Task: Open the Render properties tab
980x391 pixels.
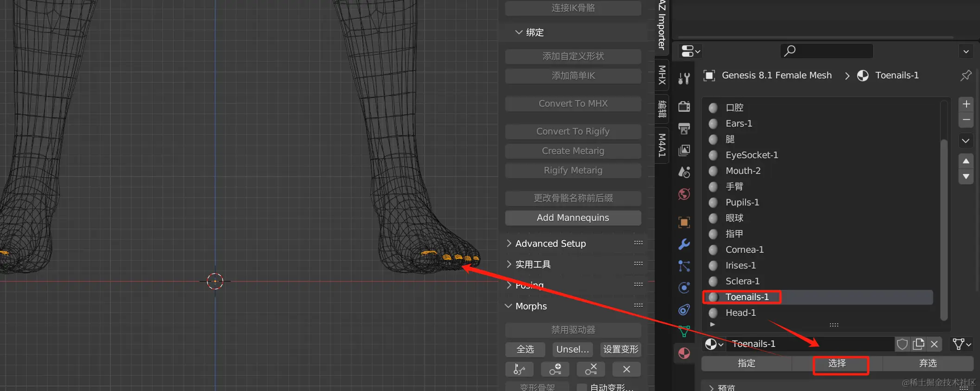Action: (x=684, y=107)
